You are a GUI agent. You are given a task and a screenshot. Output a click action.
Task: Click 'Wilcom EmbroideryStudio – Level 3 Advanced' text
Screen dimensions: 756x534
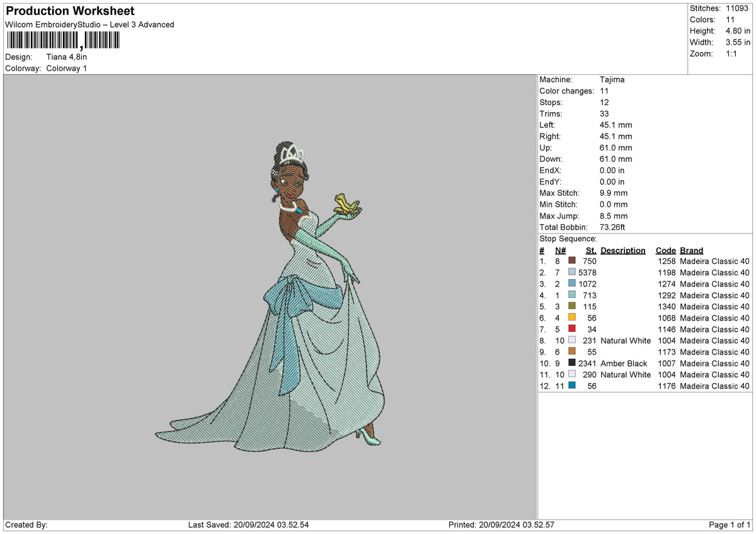click(89, 25)
